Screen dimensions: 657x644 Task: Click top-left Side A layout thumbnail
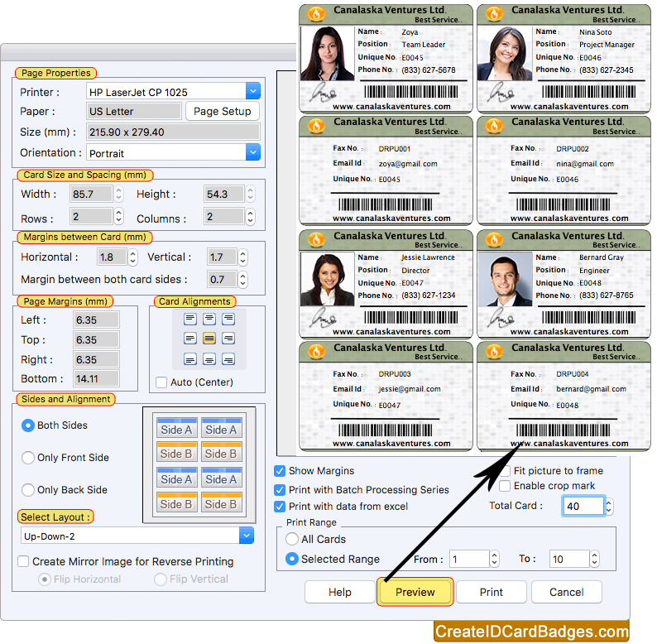click(x=175, y=428)
